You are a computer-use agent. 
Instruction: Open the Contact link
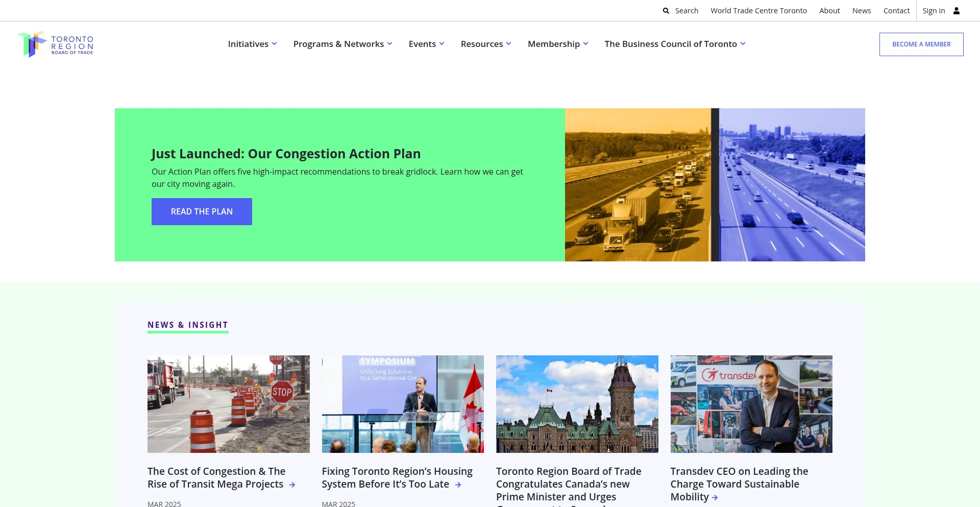tap(896, 11)
